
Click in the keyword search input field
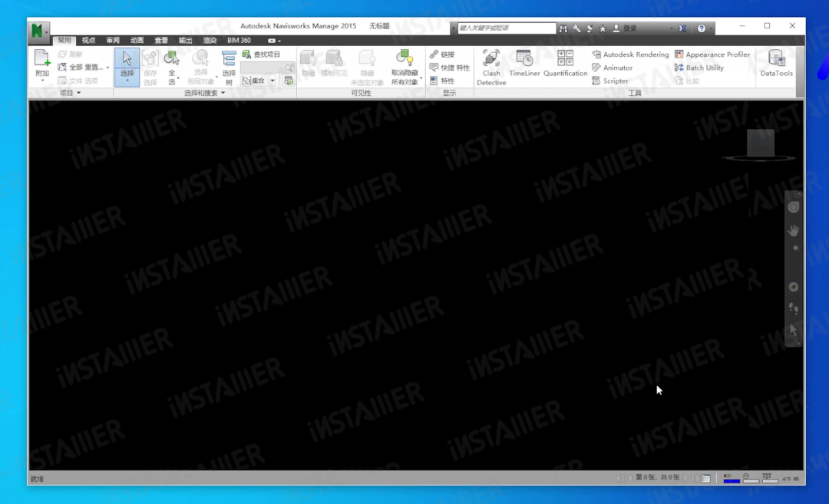[507, 28]
